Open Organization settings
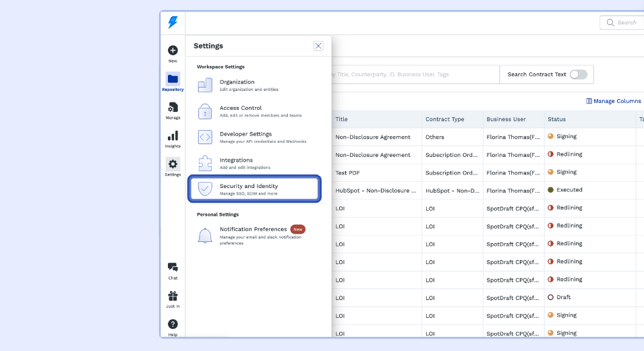The height and width of the screenshot is (351, 644). point(237,85)
